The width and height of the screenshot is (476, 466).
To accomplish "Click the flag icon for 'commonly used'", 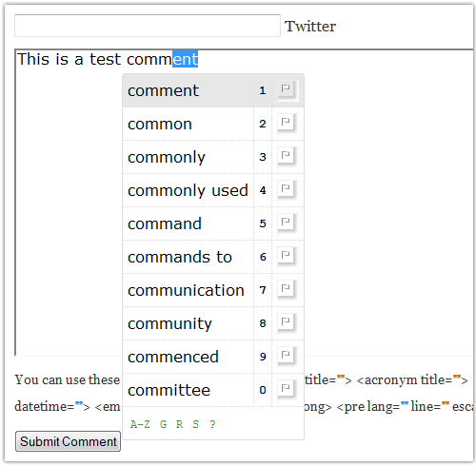I will coord(286,189).
